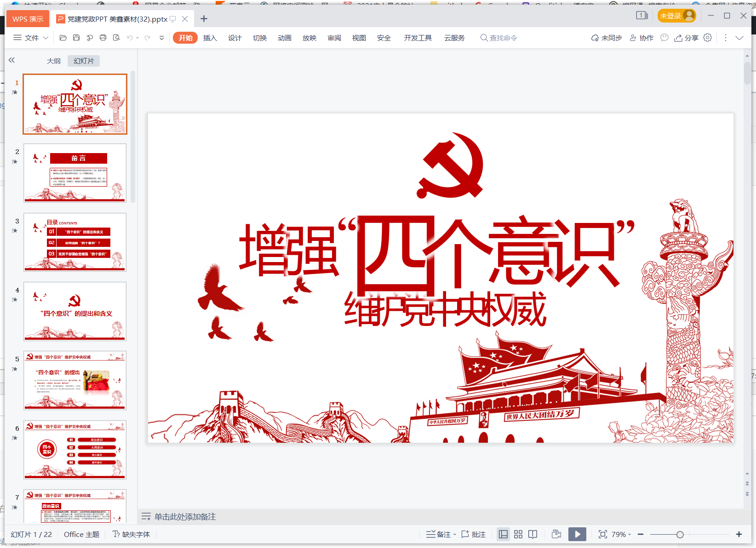The image size is (756, 548).
Task: Switch to Slide Sorter grid view icon
Action: [x=518, y=534]
